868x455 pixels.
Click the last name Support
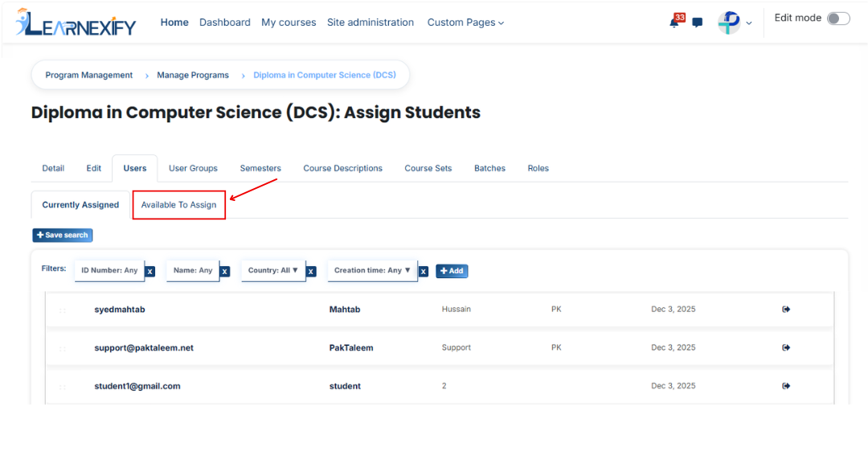[457, 347]
